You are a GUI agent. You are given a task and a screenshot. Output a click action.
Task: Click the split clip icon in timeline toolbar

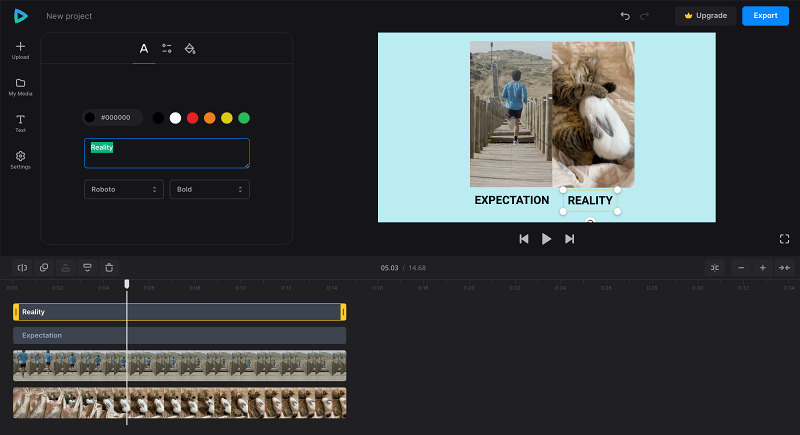click(x=22, y=268)
